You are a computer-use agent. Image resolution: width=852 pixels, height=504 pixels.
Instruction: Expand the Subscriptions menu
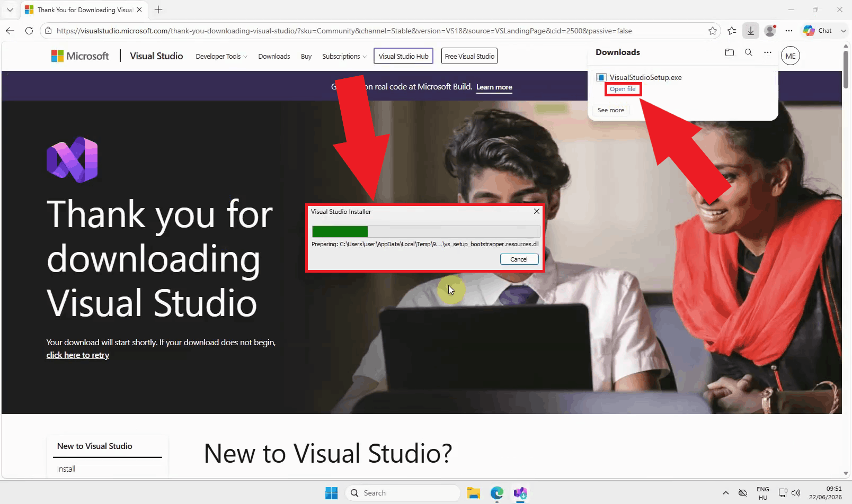[344, 56]
